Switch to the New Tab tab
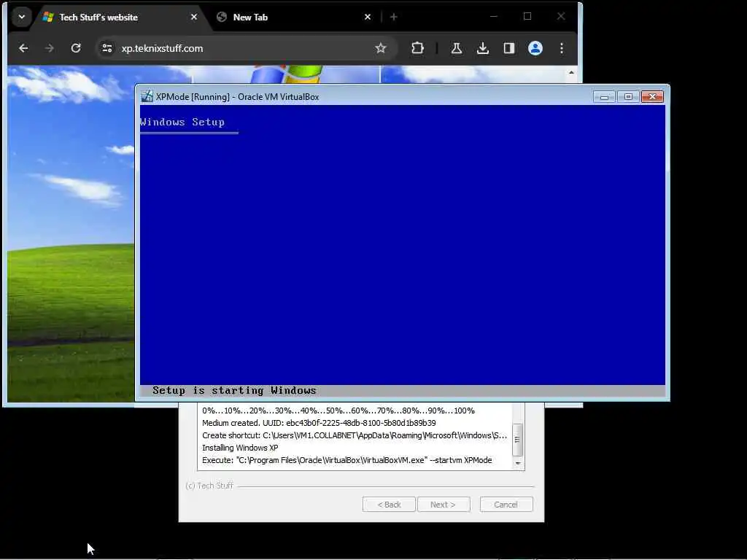Image resolution: width=747 pixels, height=560 pixels. click(x=293, y=17)
